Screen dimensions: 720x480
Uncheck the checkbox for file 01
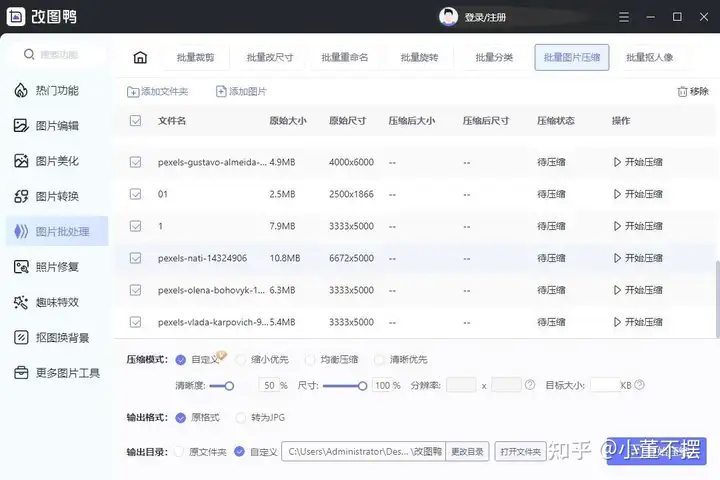click(136, 194)
